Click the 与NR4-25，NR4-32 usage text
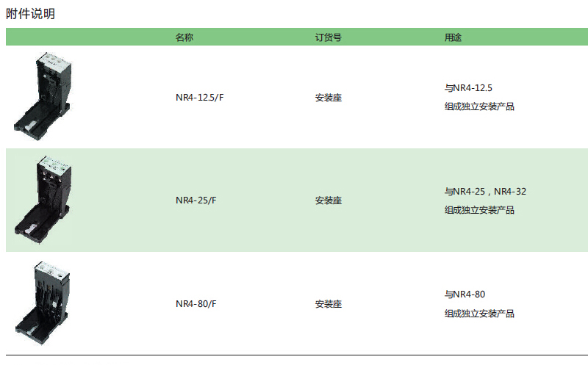 [x=485, y=192]
